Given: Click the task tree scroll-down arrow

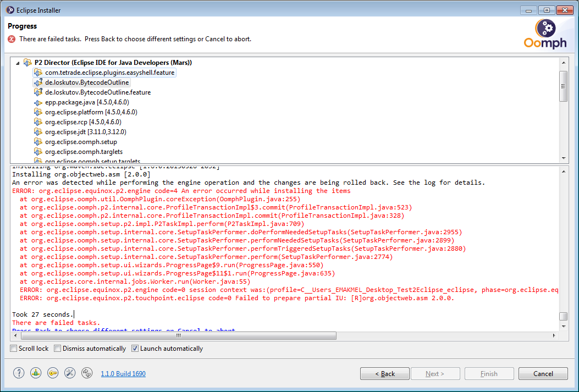Looking at the screenshot, I should pyautogui.click(x=563, y=157).
